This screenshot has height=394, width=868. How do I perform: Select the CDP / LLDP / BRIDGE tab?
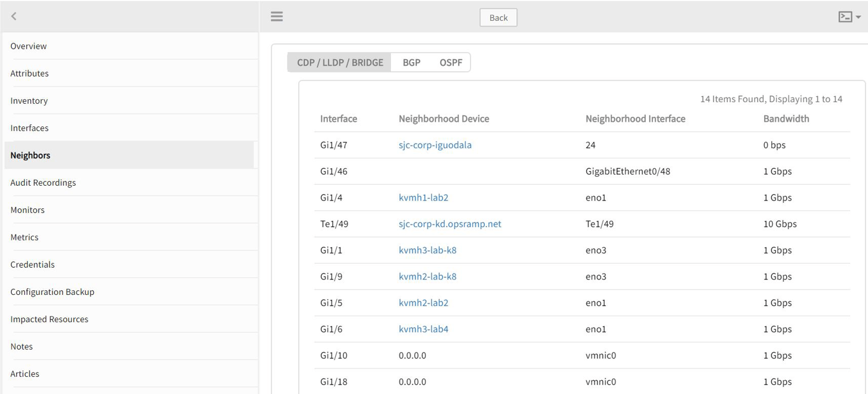pyautogui.click(x=340, y=62)
